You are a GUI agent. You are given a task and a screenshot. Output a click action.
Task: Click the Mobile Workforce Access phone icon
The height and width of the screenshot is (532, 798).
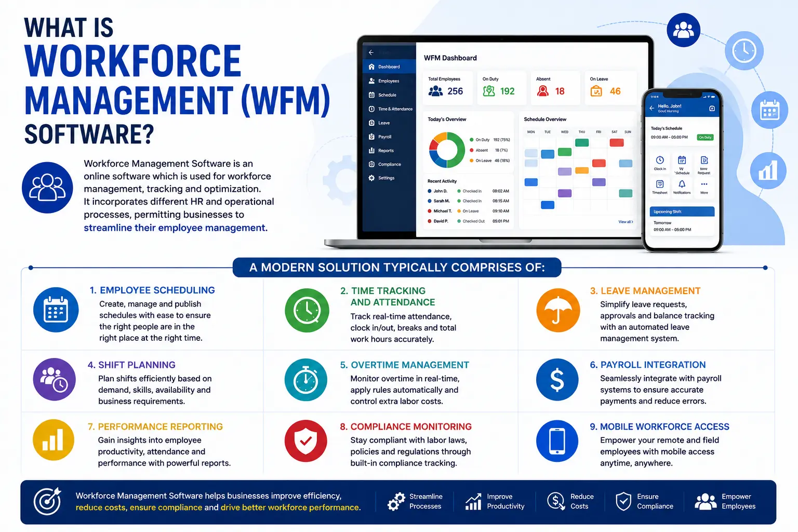[557, 441]
